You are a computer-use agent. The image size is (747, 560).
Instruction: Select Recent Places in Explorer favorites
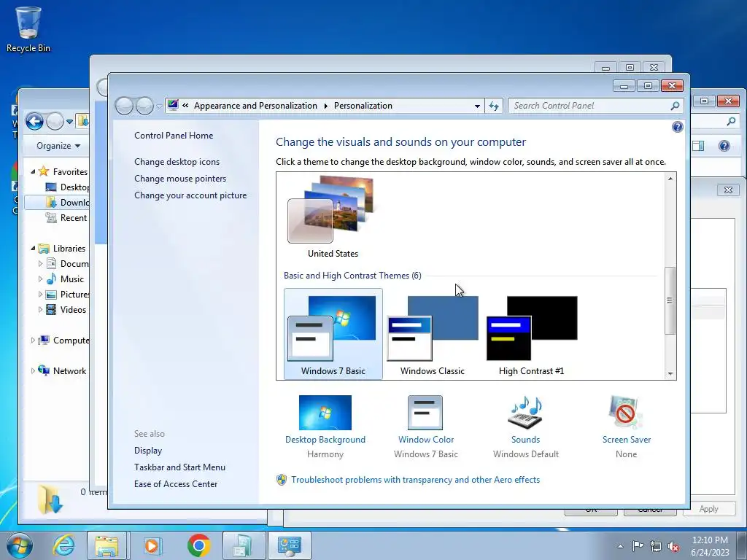point(66,217)
